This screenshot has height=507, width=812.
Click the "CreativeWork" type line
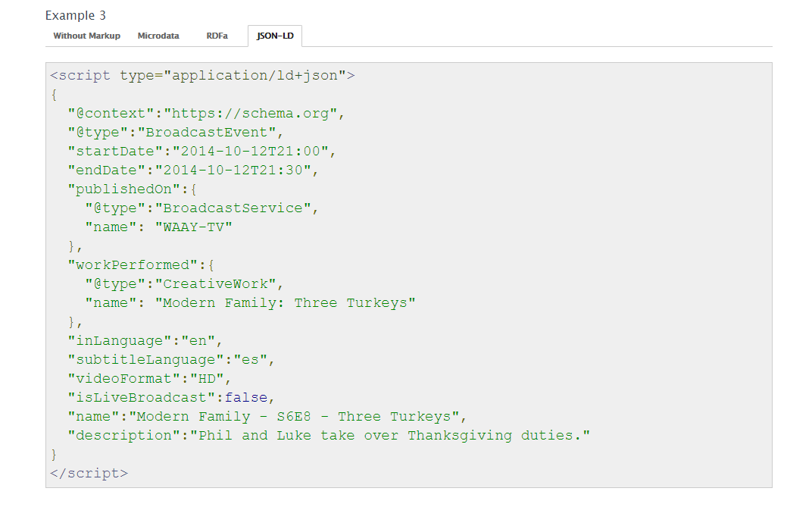184,283
